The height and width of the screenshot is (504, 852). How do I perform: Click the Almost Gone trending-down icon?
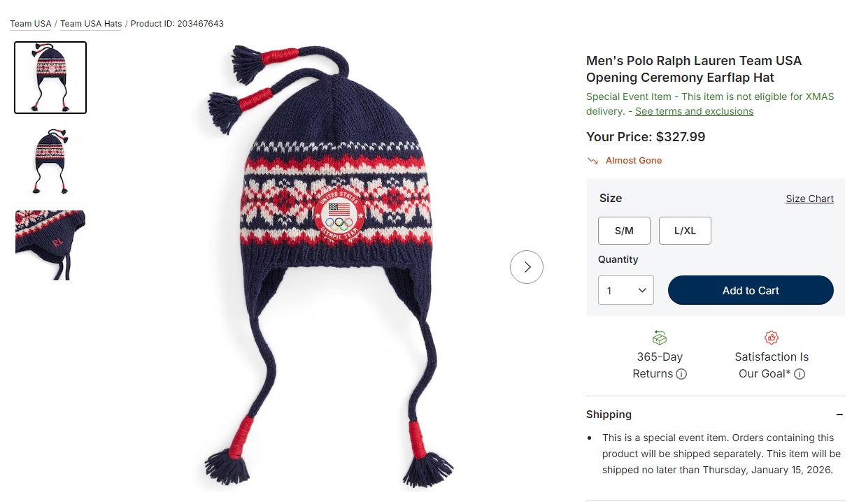point(593,161)
